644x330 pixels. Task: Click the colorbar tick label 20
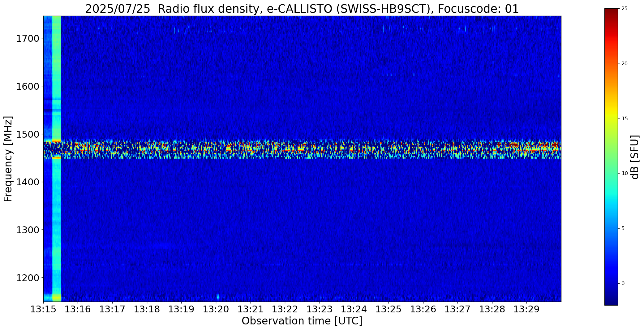(x=625, y=64)
